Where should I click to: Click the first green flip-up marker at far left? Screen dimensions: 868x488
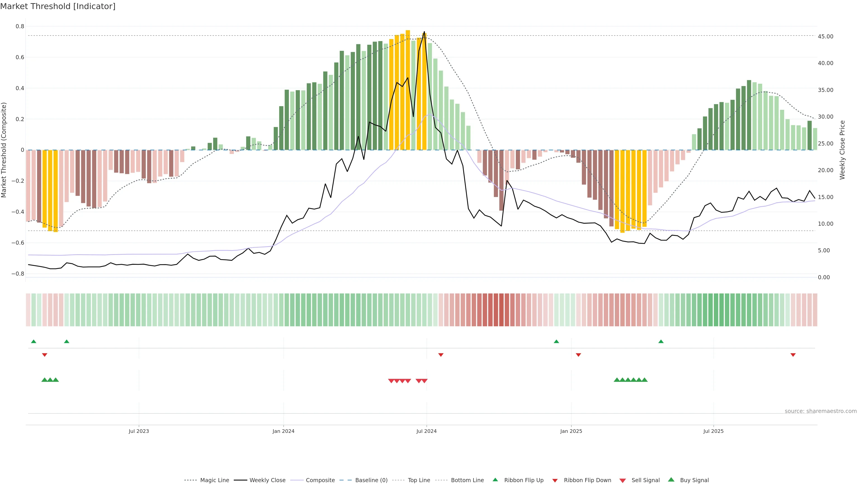[33, 342]
